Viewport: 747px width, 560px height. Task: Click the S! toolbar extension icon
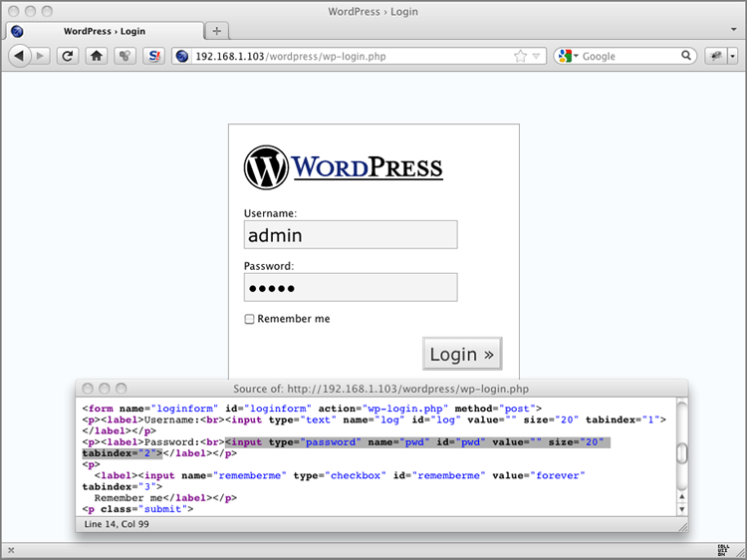pyautogui.click(x=154, y=56)
